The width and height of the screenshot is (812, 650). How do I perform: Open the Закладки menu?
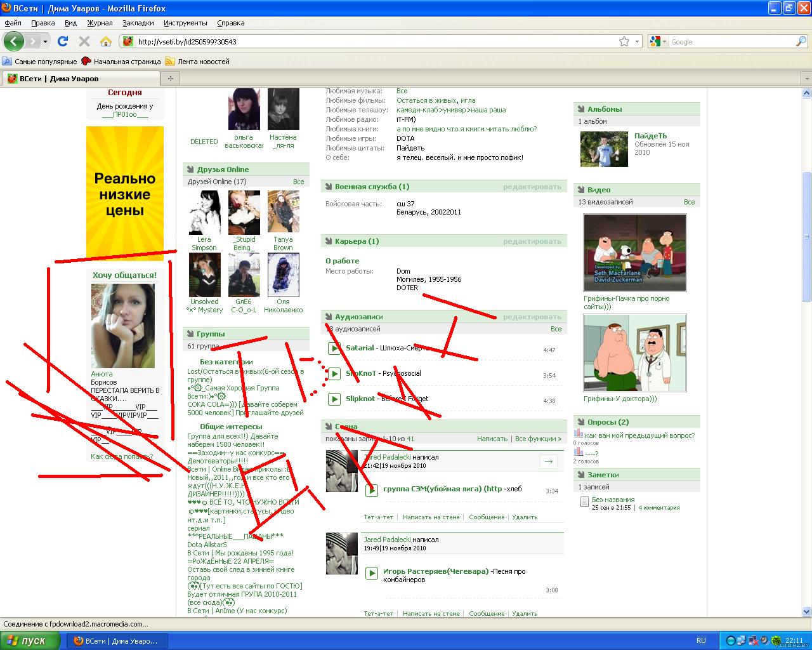(138, 23)
